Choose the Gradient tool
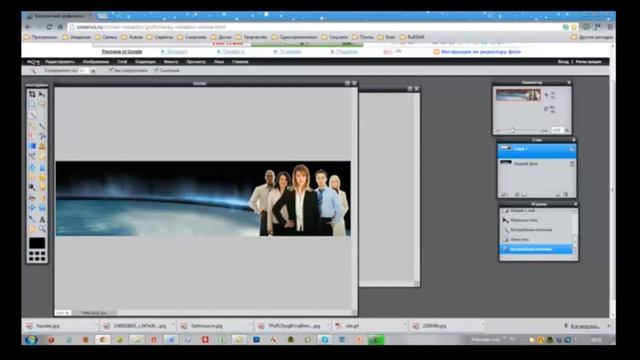 coord(32,146)
